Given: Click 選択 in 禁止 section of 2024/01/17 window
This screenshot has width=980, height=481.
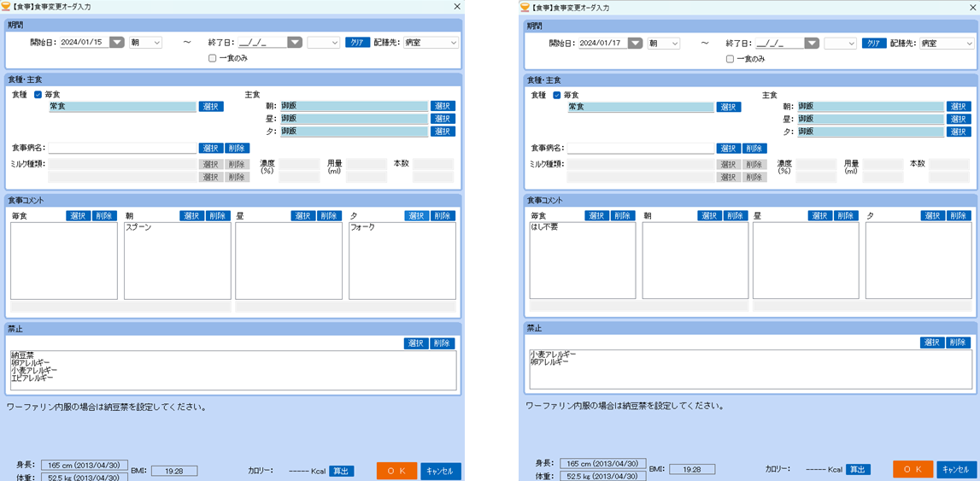Looking at the screenshot, I should [x=932, y=343].
